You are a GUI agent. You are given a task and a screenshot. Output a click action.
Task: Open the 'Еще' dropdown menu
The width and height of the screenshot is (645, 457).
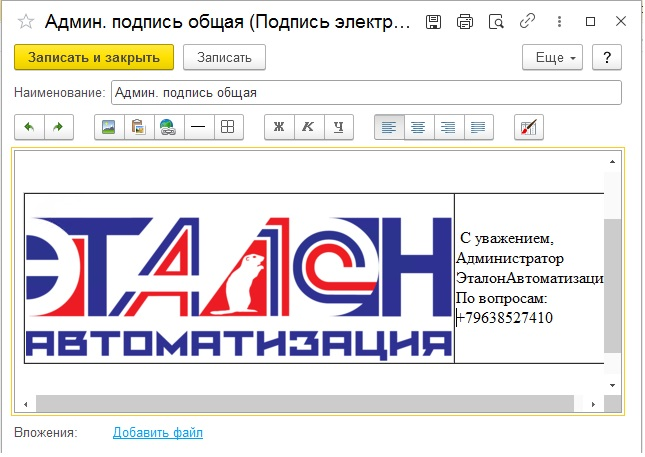click(x=553, y=58)
